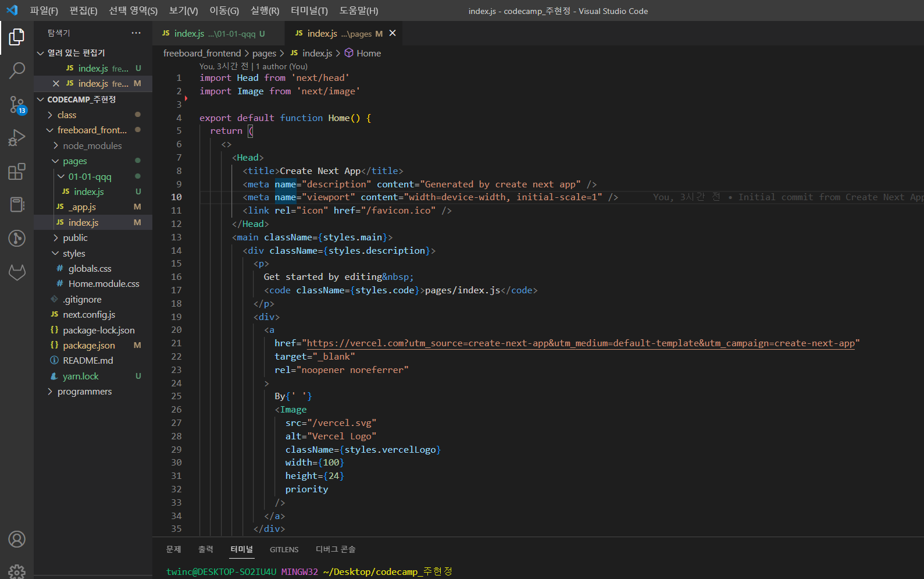Open Source Control view with 13 changes
The height and width of the screenshot is (579, 924).
click(17, 105)
